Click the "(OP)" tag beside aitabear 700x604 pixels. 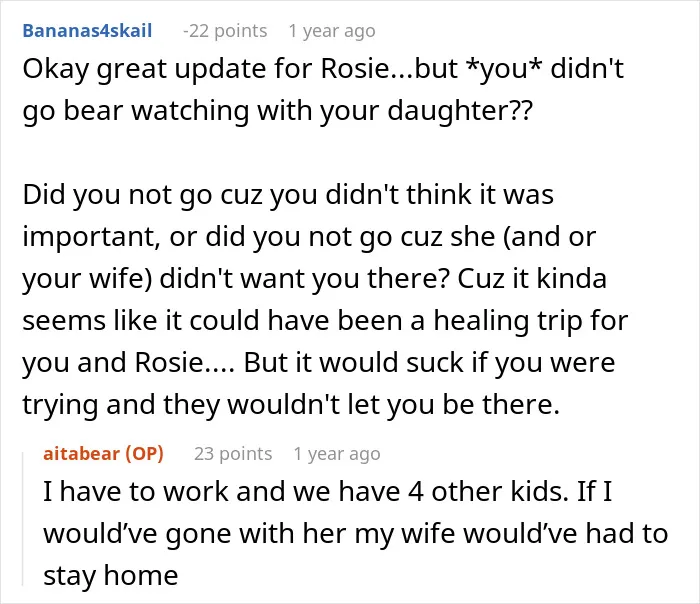pyautogui.click(x=144, y=454)
